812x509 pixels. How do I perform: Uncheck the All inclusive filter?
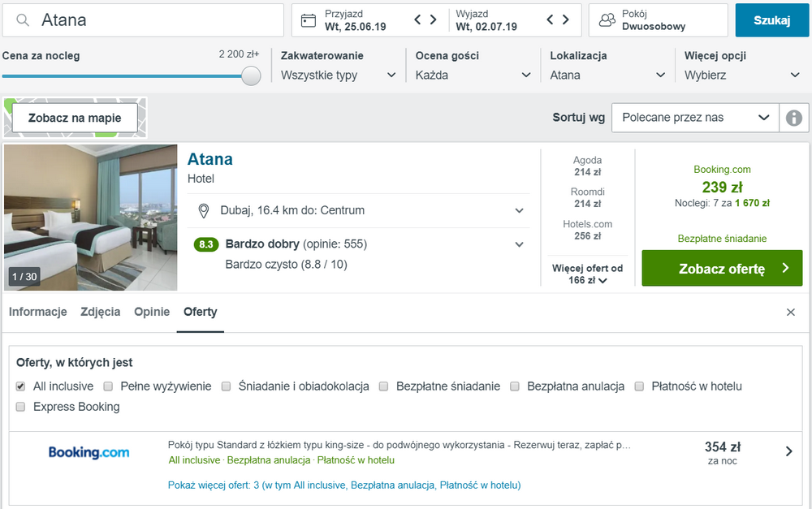21,386
